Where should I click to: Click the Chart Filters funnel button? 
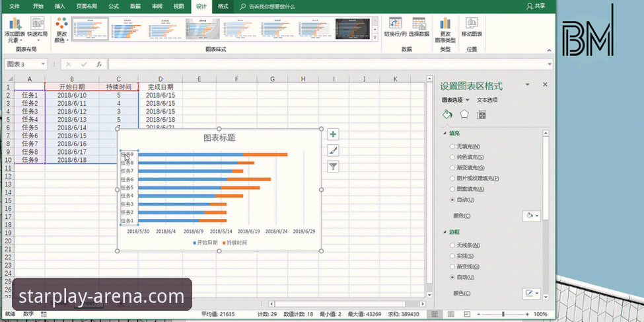pyautogui.click(x=333, y=166)
